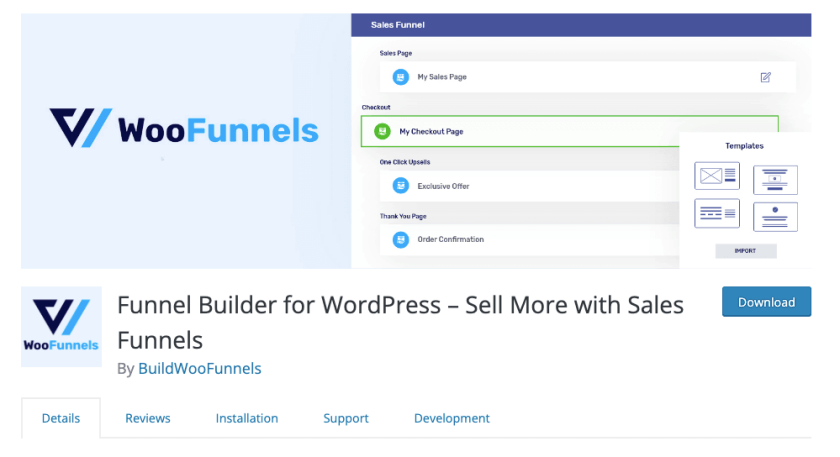Click the IMPORT button under Templates
Image resolution: width=840 pixels, height=457 pixels.
coord(746,251)
